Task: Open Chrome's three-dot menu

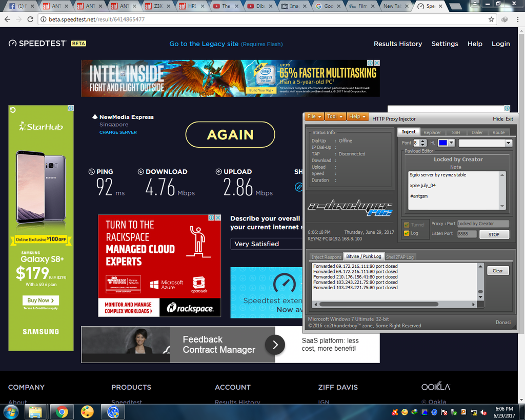Action: [x=518, y=19]
